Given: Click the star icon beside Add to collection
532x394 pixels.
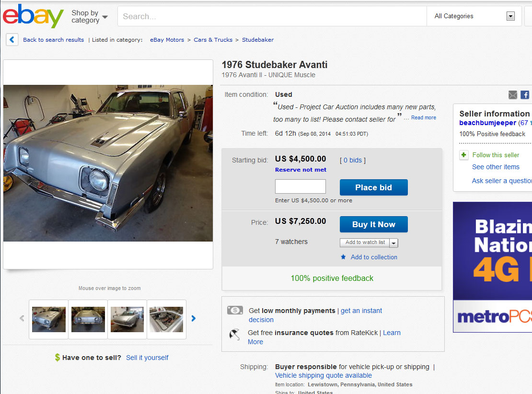Looking at the screenshot, I should pyautogui.click(x=343, y=257).
